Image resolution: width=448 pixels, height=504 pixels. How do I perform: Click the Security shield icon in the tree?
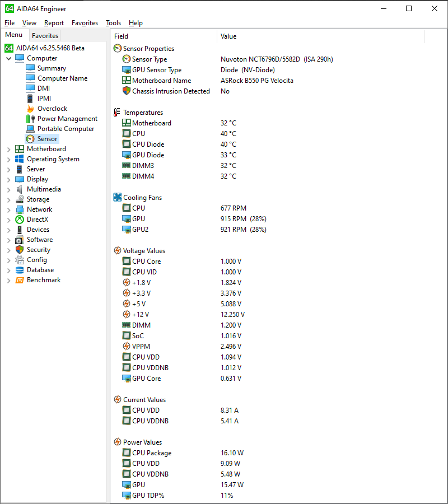click(x=20, y=250)
